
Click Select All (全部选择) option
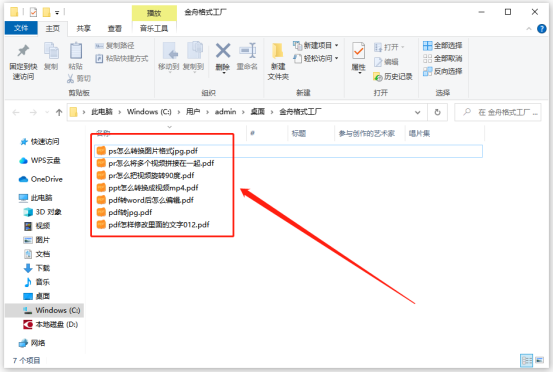pyautogui.click(x=443, y=46)
